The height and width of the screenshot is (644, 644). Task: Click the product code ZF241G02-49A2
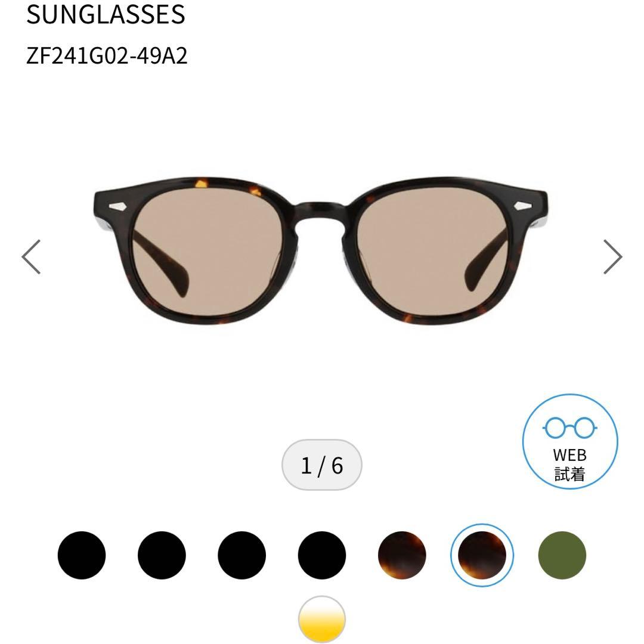point(107,56)
